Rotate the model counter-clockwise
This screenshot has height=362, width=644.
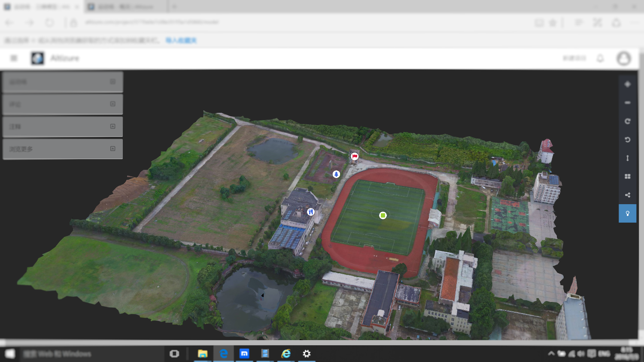tap(627, 139)
